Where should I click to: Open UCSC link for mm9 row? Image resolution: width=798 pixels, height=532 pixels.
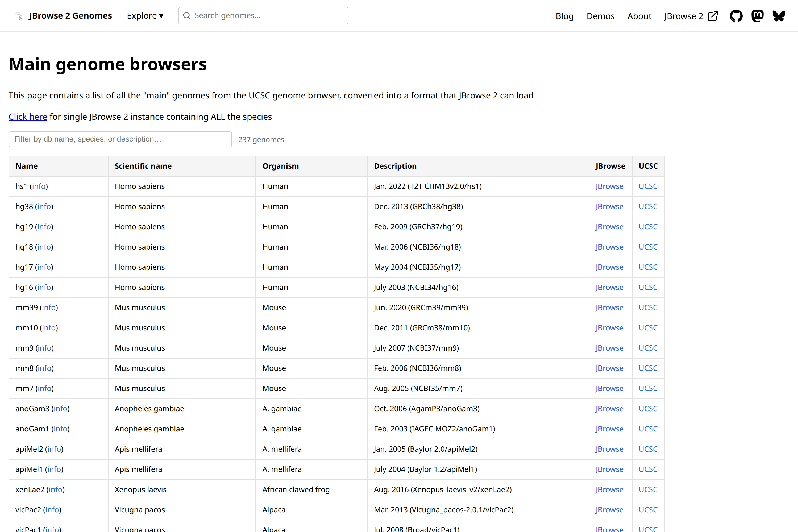[648, 348]
